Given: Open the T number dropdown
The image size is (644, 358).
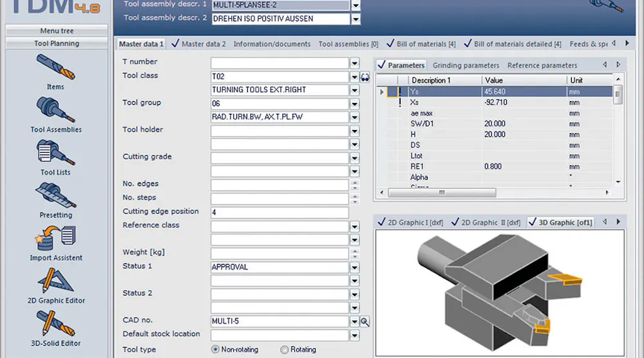Looking at the screenshot, I should [x=354, y=63].
